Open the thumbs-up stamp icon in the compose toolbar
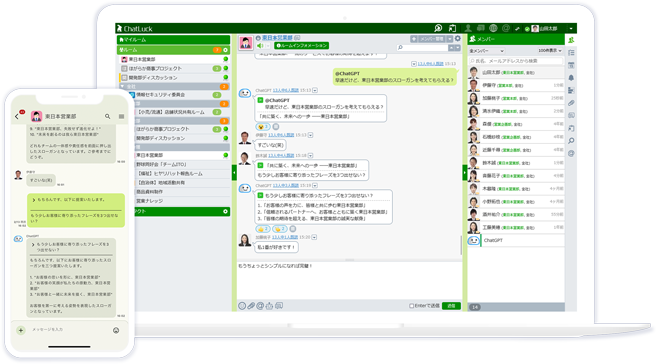Image resolution: width=656 pixels, height=364 pixels. [269, 306]
